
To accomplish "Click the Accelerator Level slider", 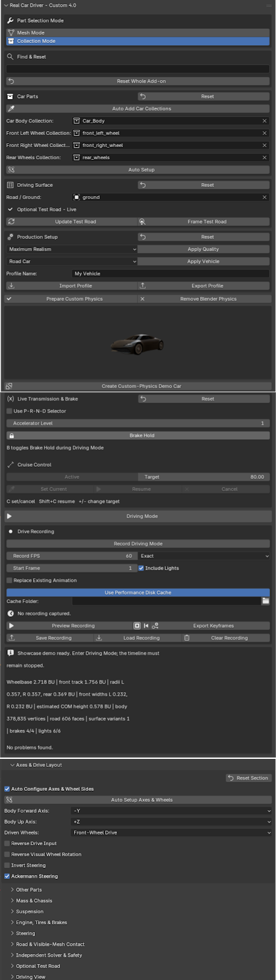I will [x=138, y=423].
